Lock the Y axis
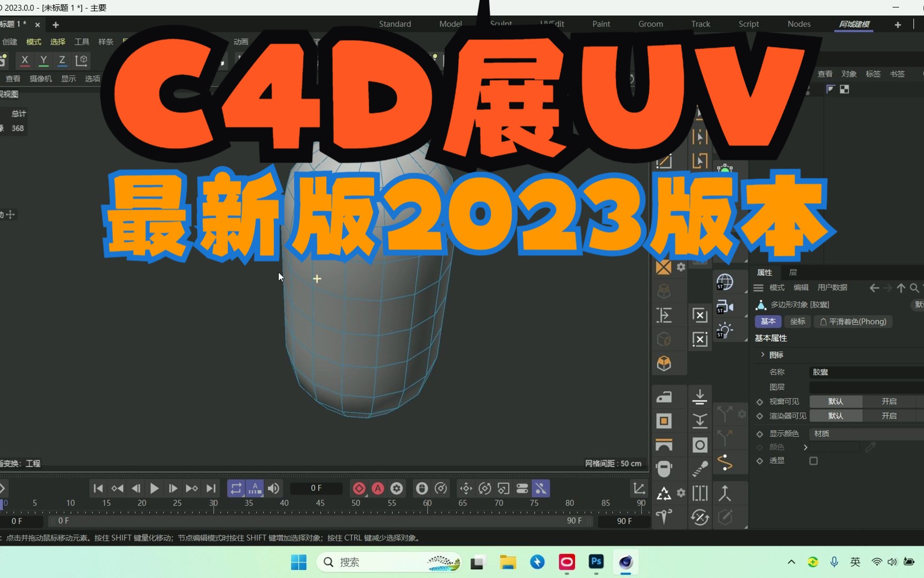 point(44,60)
